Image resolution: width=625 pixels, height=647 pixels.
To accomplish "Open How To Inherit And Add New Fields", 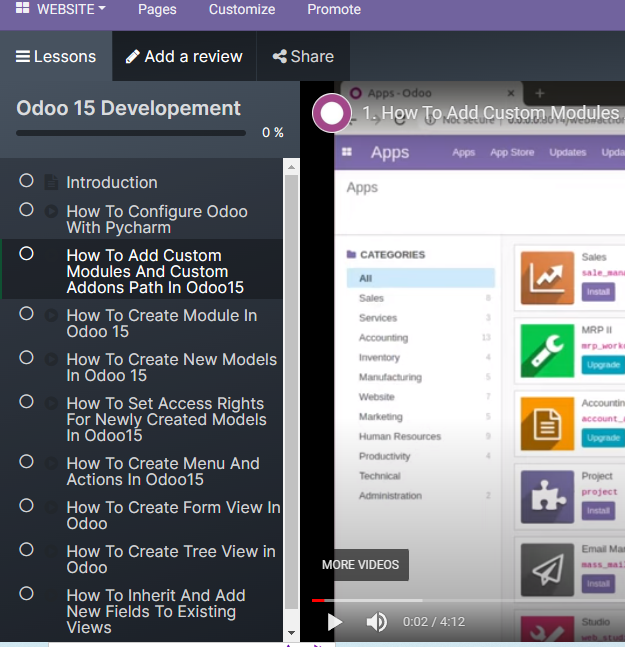I will tap(156, 611).
